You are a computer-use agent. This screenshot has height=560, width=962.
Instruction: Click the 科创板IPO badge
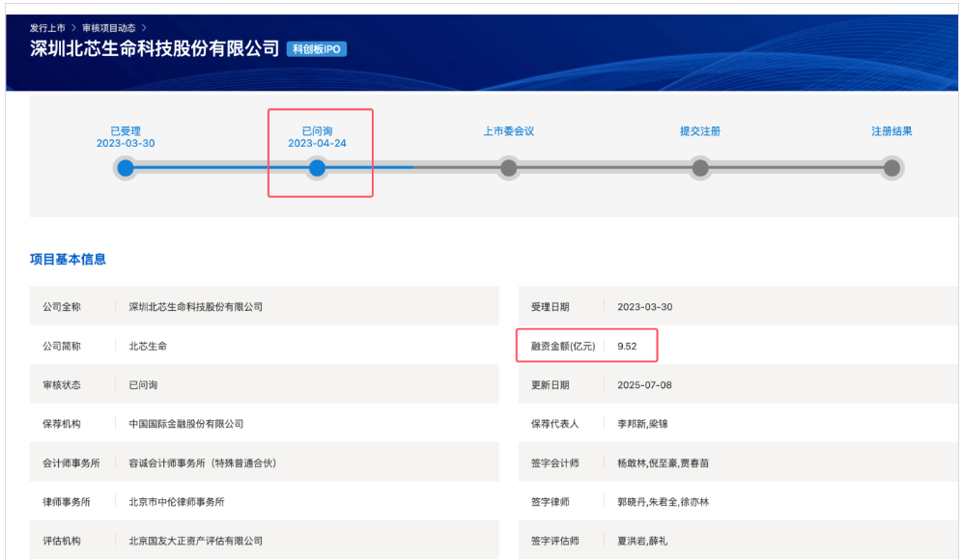pos(317,49)
